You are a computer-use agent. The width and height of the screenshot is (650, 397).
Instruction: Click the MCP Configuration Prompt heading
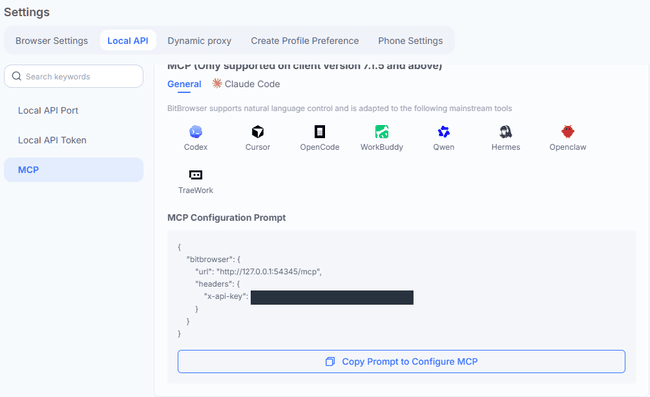click(x=226, y=218)
